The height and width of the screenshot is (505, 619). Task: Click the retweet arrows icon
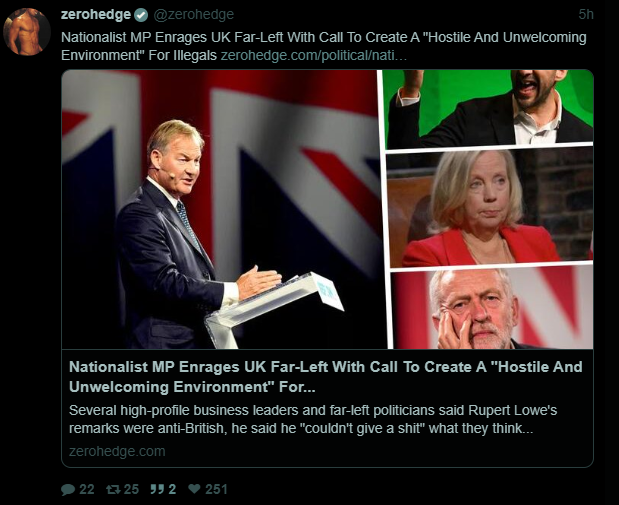point(113,490)
